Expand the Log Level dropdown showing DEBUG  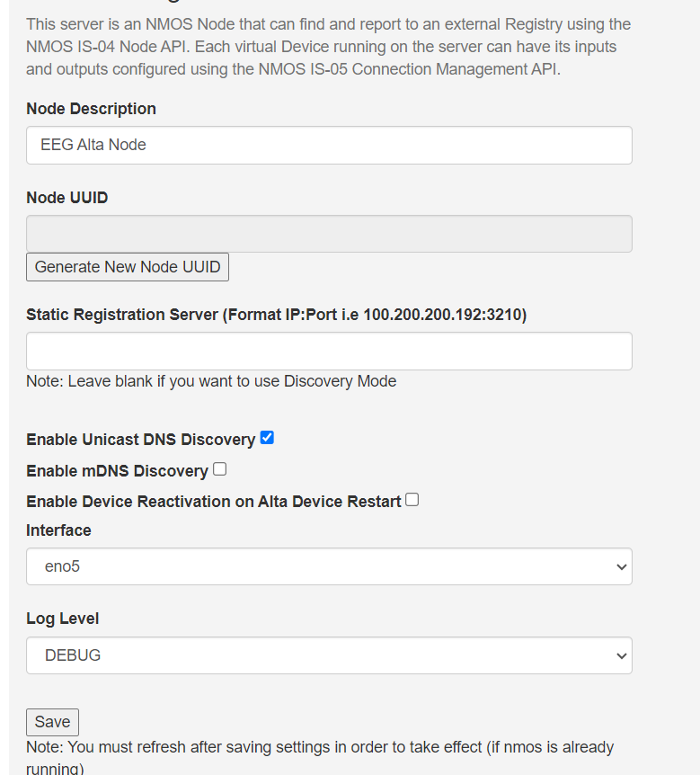tap(329, 655)
